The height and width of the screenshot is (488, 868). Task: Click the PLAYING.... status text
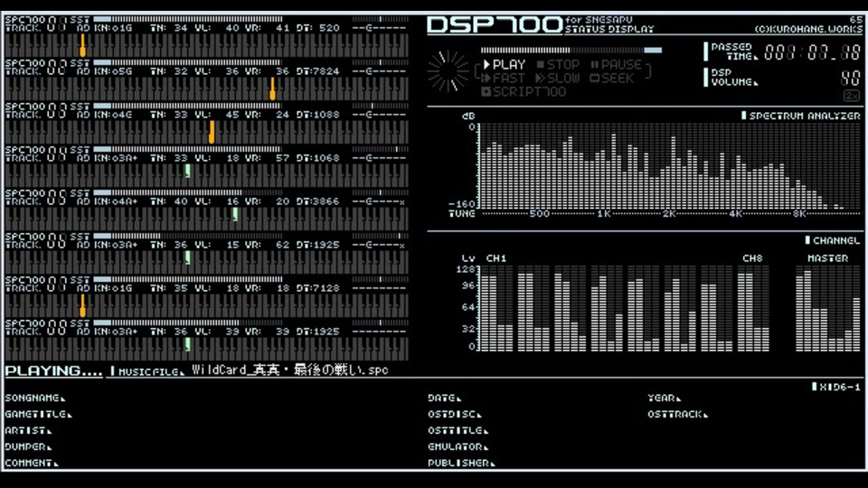[x=53, y=371]
